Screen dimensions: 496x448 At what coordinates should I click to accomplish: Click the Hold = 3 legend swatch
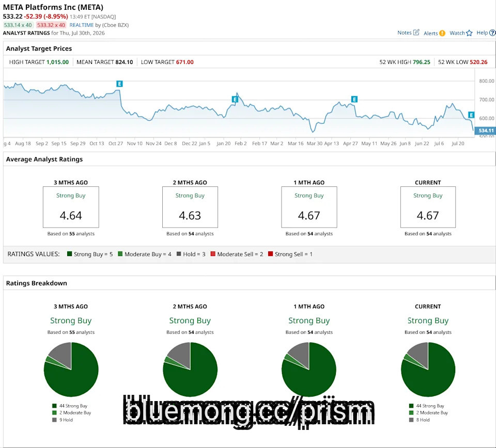pyautogui.click(x=179, y=254)
